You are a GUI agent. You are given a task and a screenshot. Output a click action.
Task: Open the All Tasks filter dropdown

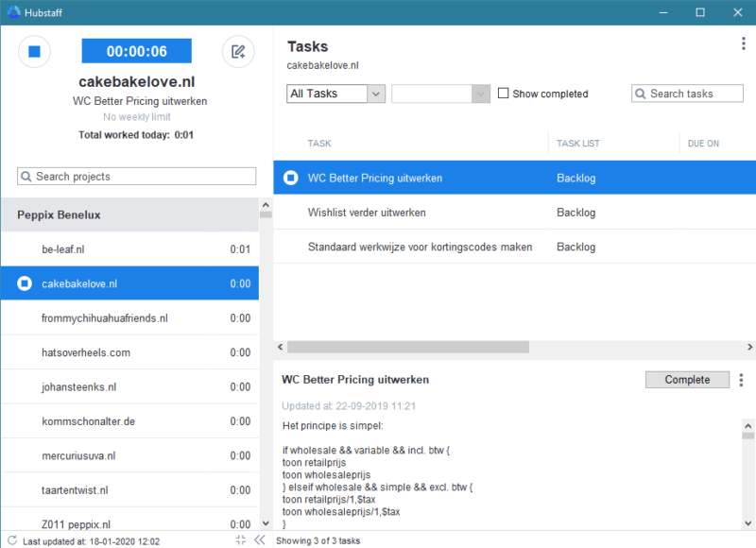[335, 94]
